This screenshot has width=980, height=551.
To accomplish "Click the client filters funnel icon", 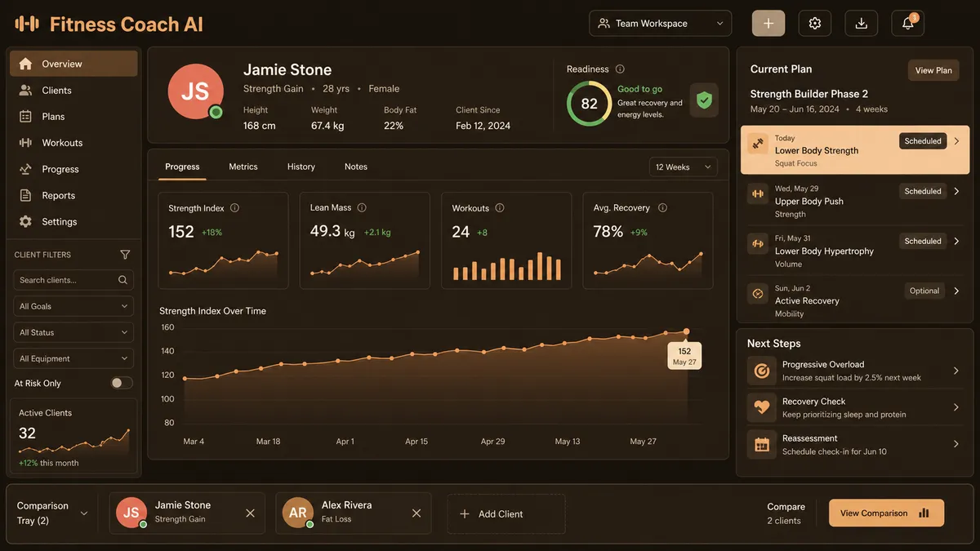I will [125, 255].
